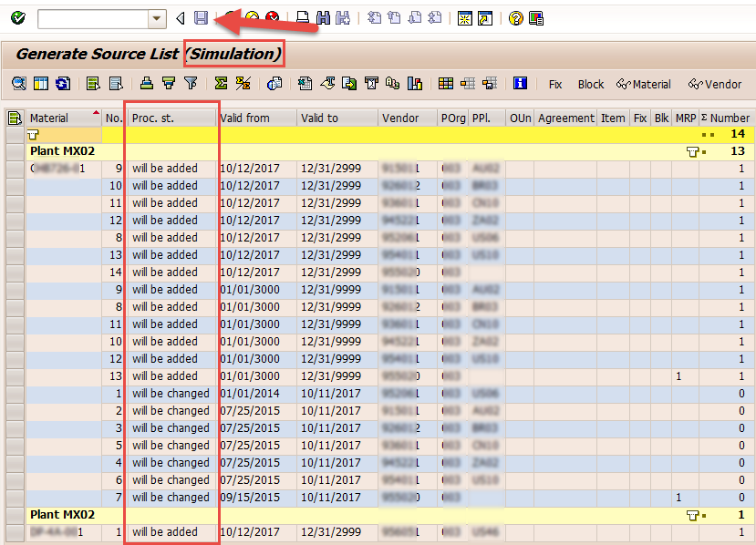Click the Choose Layout grid icon
The image size is (756, 545).
446,84
